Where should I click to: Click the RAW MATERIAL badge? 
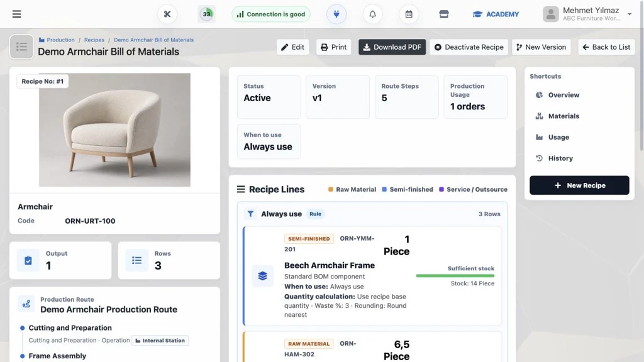click(309, 344)
